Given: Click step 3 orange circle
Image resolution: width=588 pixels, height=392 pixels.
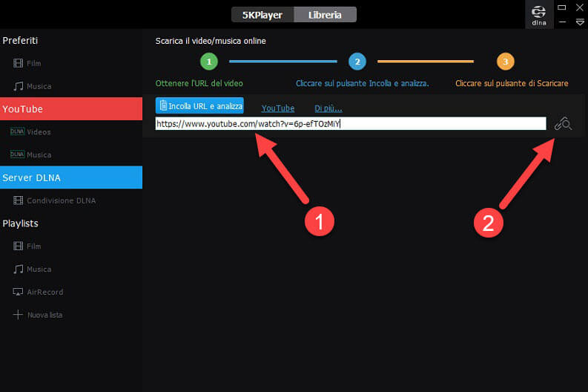Looking at the screenshot, I should (505, 62).
